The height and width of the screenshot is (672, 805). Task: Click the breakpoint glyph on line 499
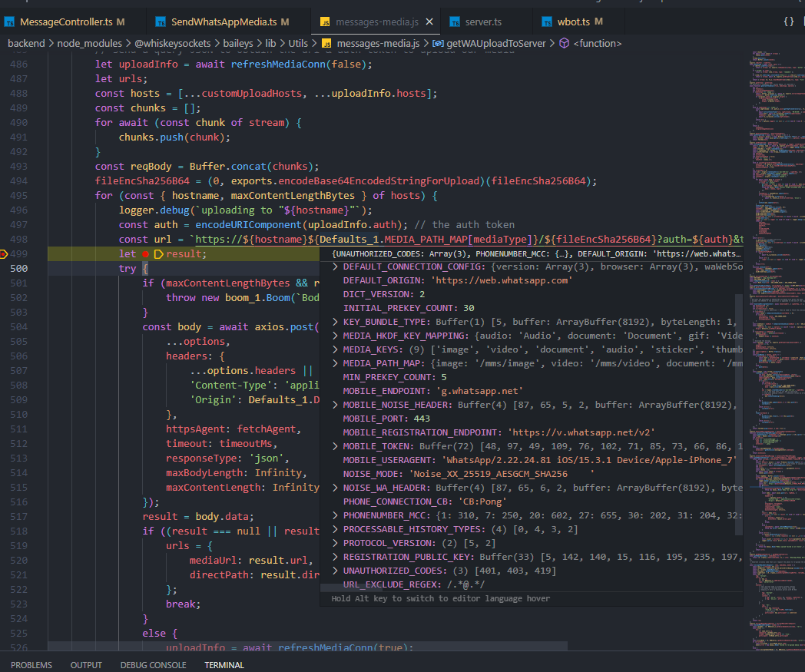pyautogui.click(x=5, y=254)
